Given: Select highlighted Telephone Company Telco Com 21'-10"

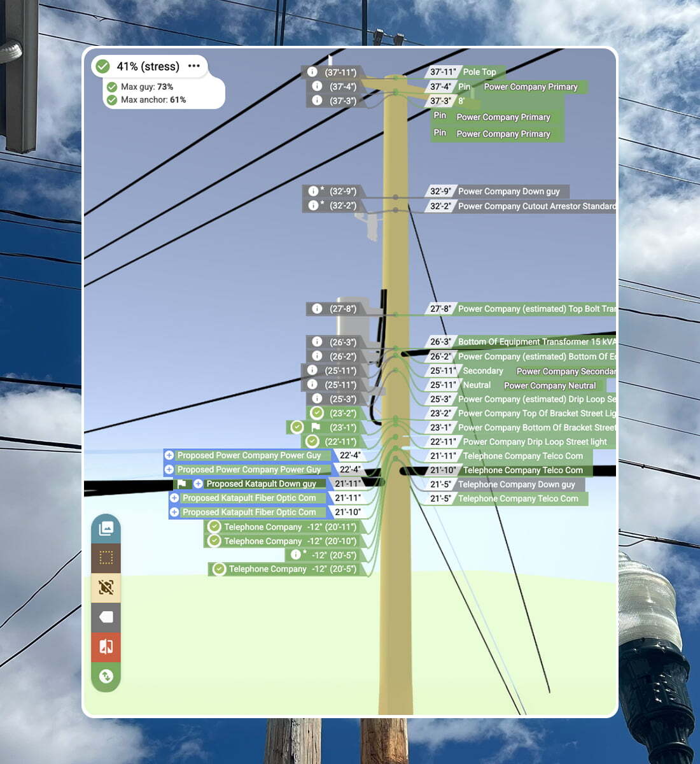Looking at the screenshot, I should [x=522, y=470].
